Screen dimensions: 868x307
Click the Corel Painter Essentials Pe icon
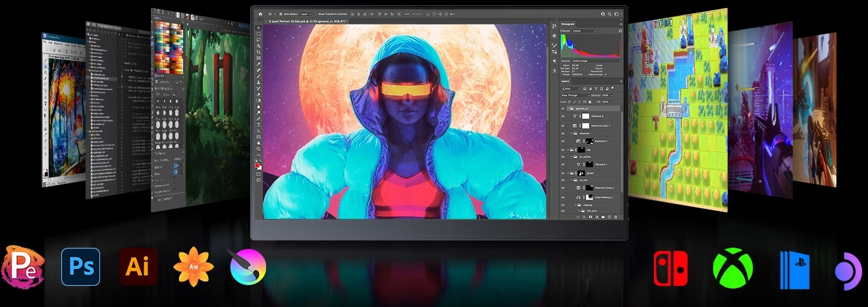22,267
